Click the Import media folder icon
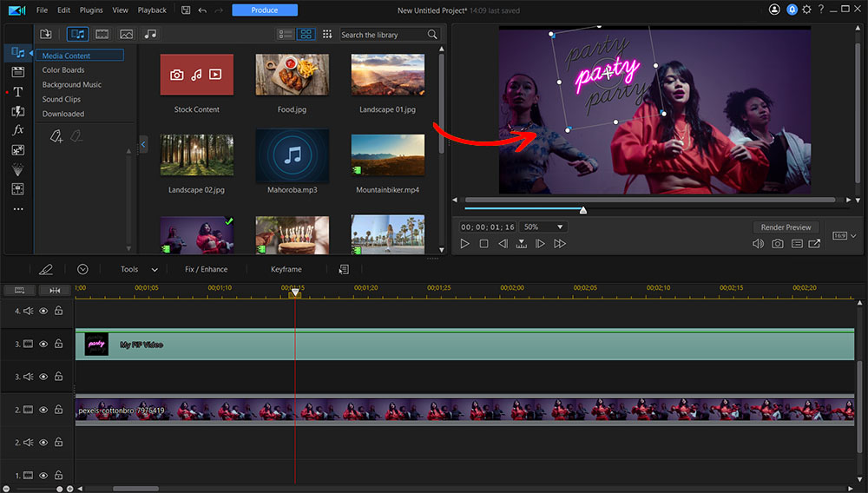Image resolution: width=868 pixels, height=493 pixels. [x=46, y=34]
